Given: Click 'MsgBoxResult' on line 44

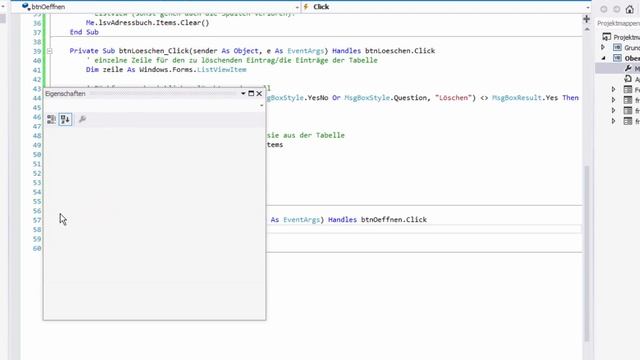Looking at the screenshot, I should (516, 98).
